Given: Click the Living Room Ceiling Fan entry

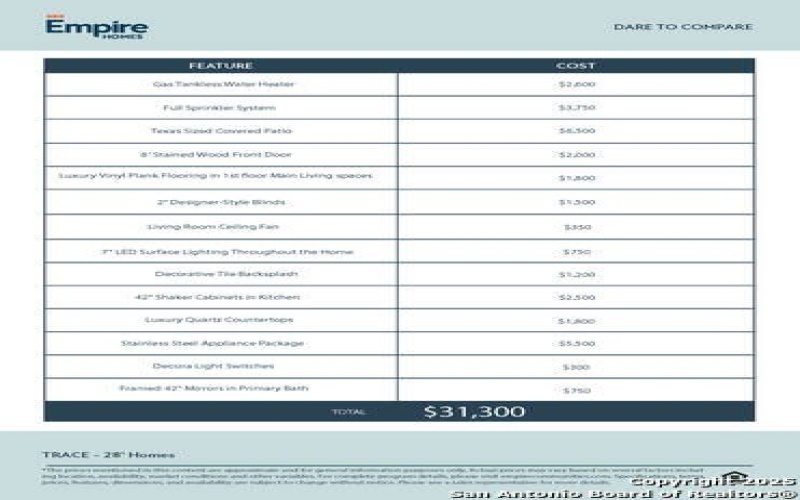Looking at the screenshot, I should pyautogui.click(x=221, y=226).
